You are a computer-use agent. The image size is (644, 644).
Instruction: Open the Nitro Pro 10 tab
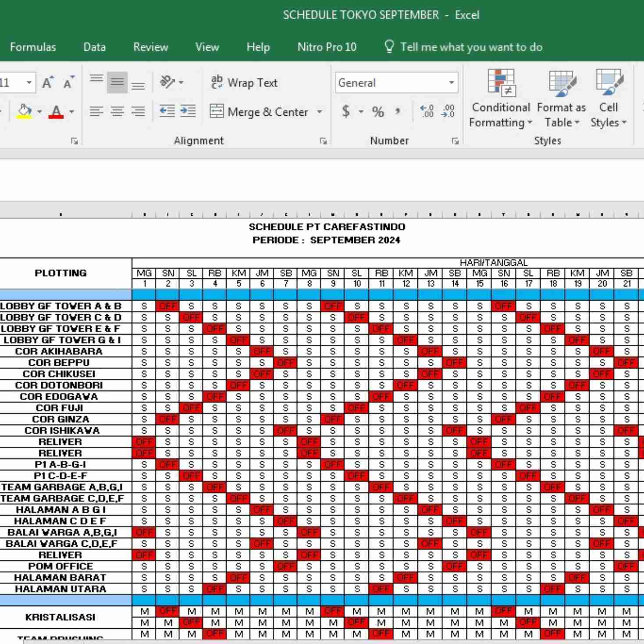click(x=327, y=47)
